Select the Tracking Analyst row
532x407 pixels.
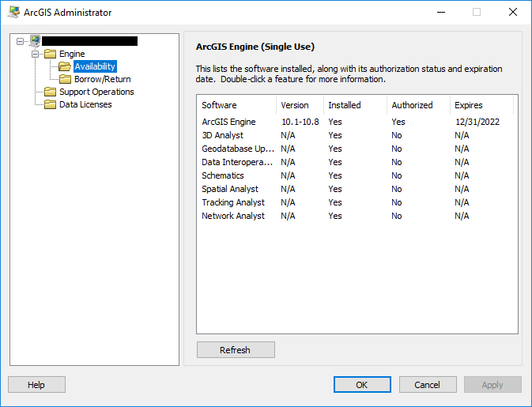tap(357, 202)
